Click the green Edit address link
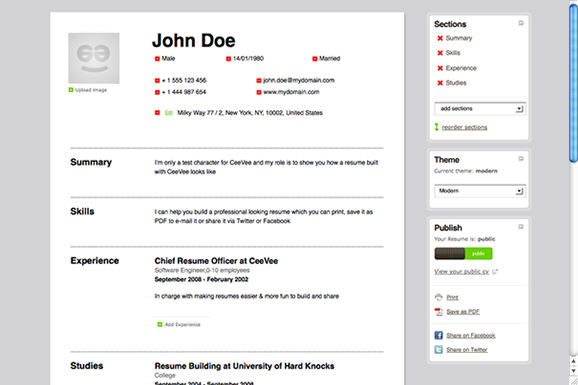Screen dimensions: 578x385 click(x=169, y=113)
